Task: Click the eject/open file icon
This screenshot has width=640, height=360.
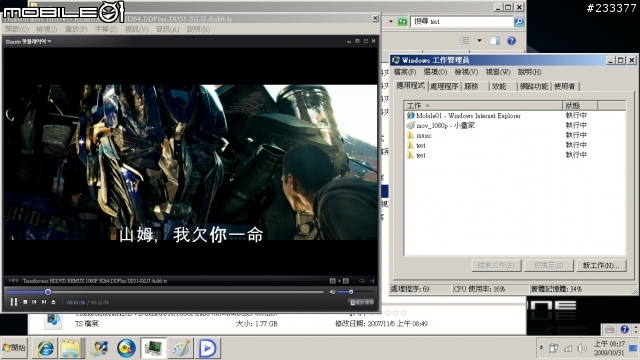Action: tap(53, 302)
